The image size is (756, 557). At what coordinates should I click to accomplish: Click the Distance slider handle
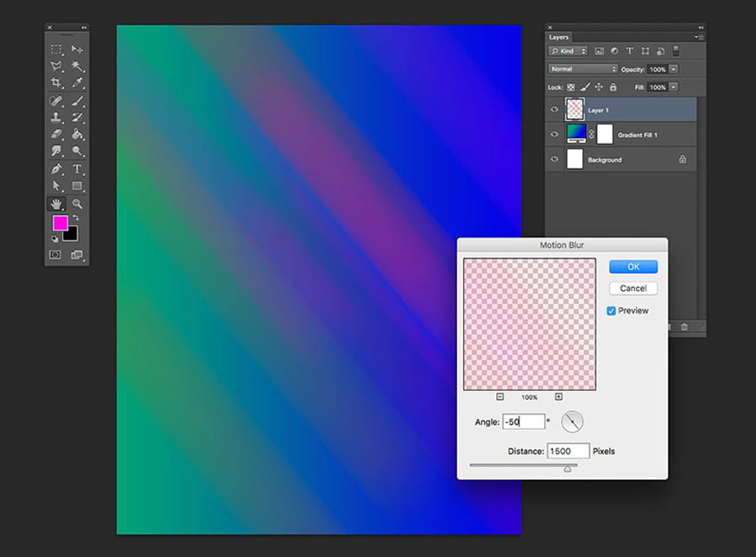pyautogui.click(x=568, y=468)
